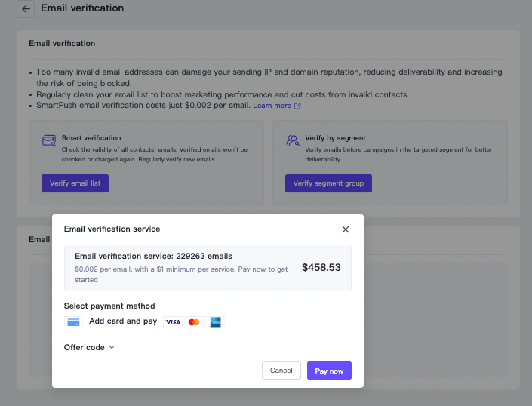The height and width of the screenshot is (406, 532).
Task: Click the Smart verification card title
Action: pyautogui.click(x=91, y=138)
